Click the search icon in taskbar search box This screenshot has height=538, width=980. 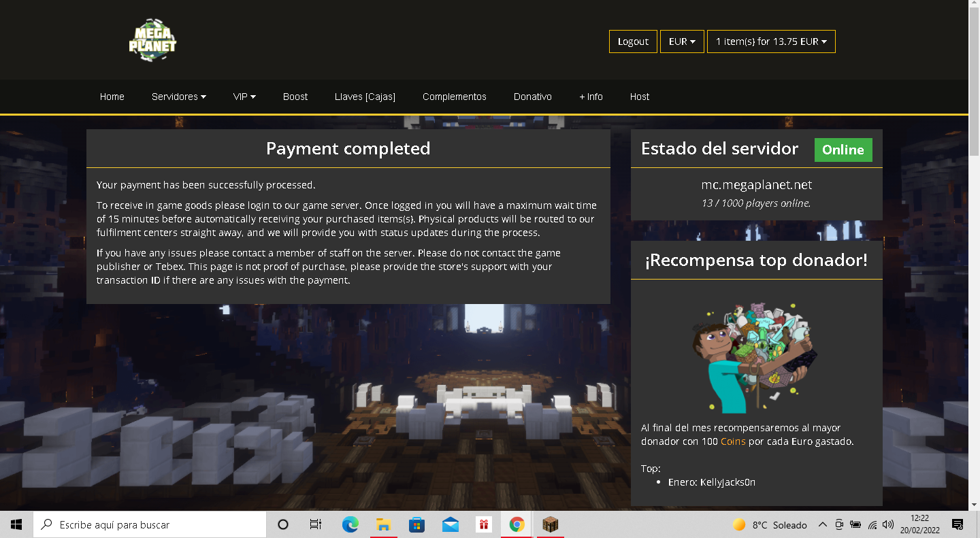coord(47,524)
